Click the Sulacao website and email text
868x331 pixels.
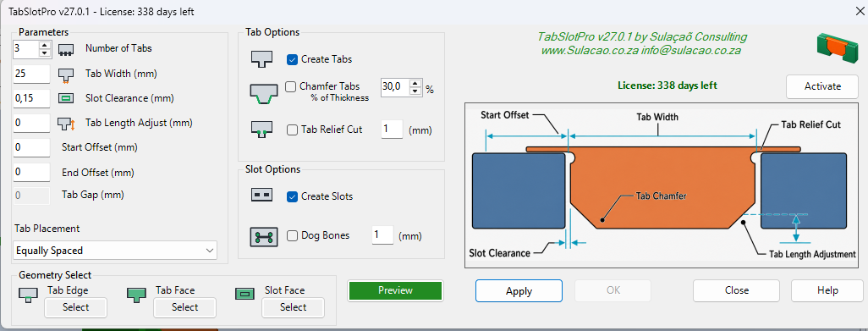click(x=641, y=51)
